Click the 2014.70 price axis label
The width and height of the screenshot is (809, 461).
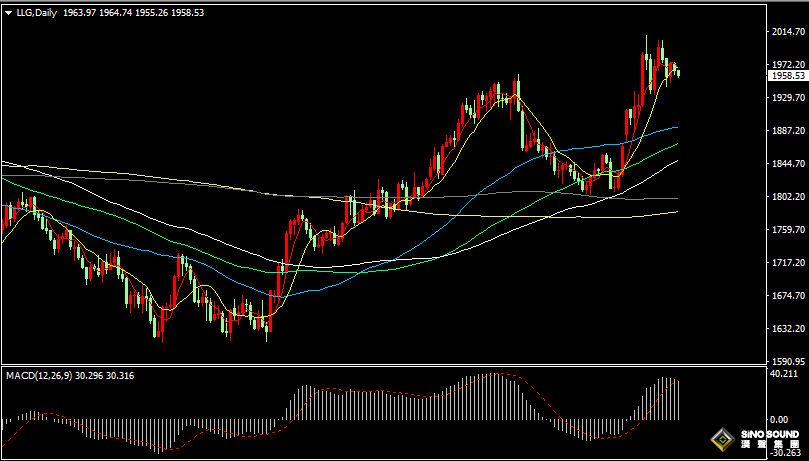tap(789, 31)
